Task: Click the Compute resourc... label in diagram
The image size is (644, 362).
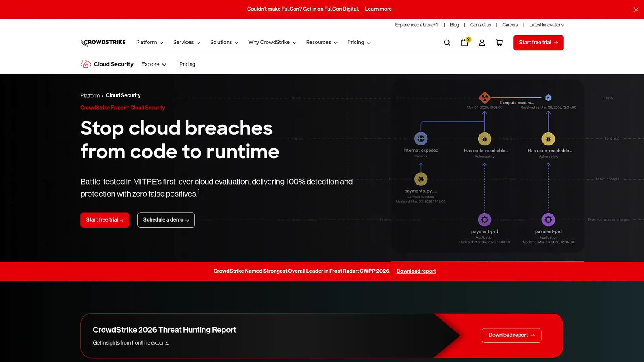Action: [x=516, y=103]
